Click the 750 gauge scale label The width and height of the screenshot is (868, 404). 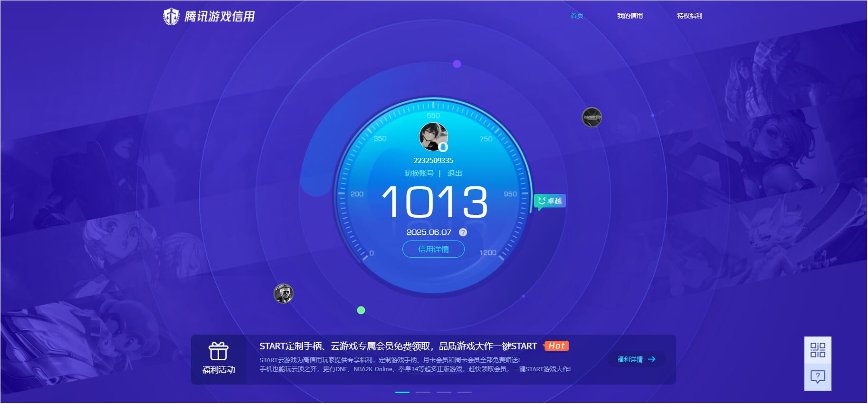pos(486,139)
